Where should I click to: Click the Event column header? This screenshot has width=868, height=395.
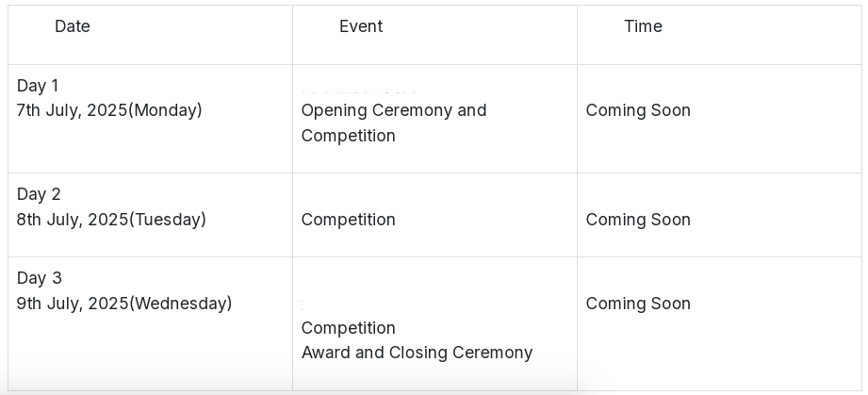tap(361, 26)
